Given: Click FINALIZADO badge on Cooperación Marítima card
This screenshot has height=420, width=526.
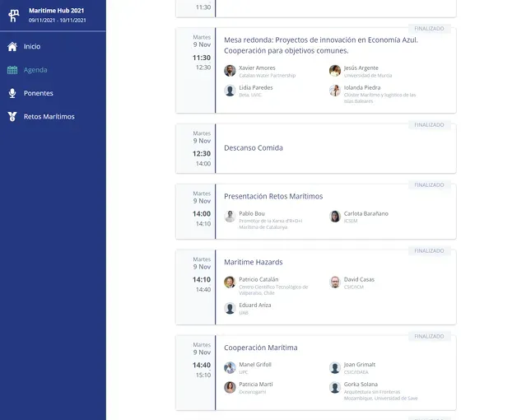Looking at the screenshot, I should tap(429, 336).
